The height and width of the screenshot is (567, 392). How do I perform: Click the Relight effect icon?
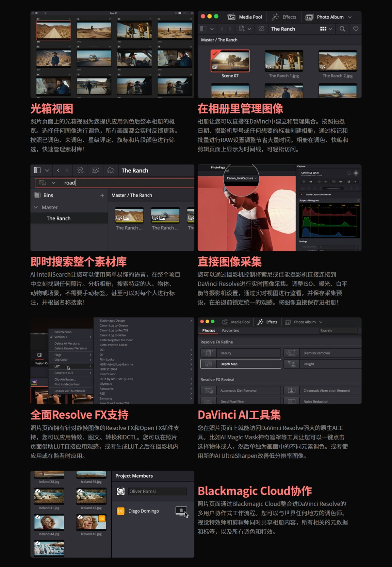click(x=291, y=364)
